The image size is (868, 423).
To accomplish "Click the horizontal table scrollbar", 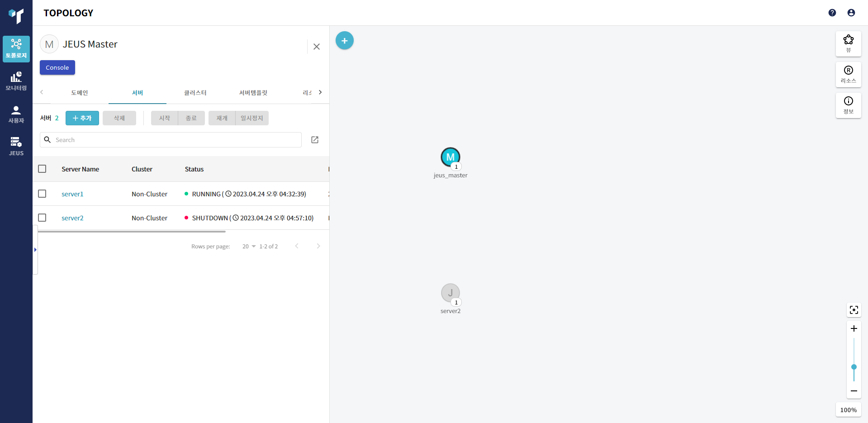I will coord(132,232).
